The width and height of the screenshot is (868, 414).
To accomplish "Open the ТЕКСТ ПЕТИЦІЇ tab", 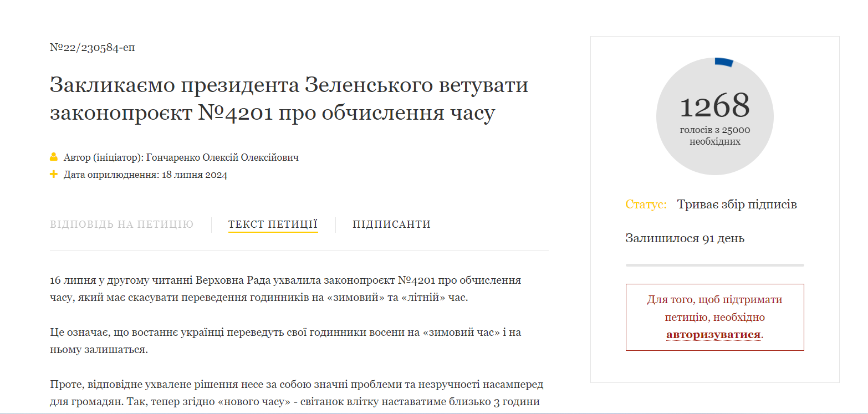I will pyautogui.click(x=273, y=224).
